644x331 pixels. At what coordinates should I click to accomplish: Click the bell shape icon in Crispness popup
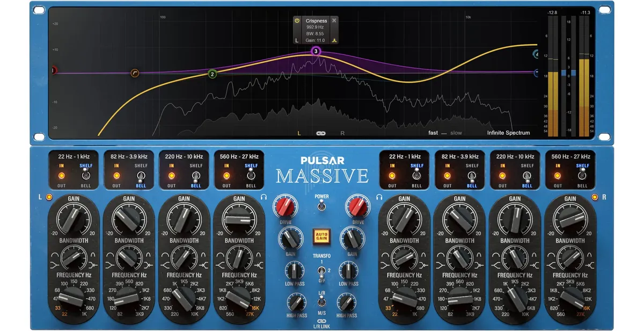(x=334, y=40)
